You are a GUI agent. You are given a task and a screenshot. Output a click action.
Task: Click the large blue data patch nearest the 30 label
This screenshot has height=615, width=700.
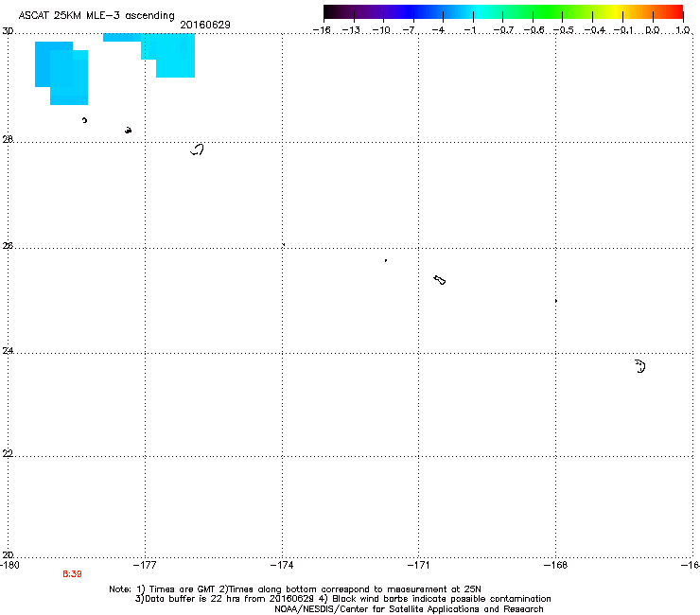(61, 73)
